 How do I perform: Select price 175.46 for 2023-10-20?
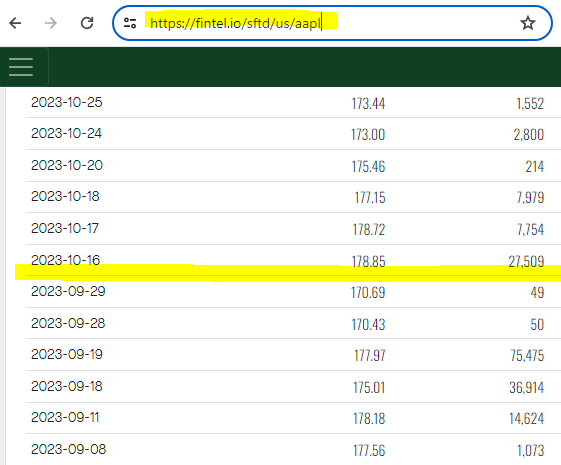coord(368,166)
